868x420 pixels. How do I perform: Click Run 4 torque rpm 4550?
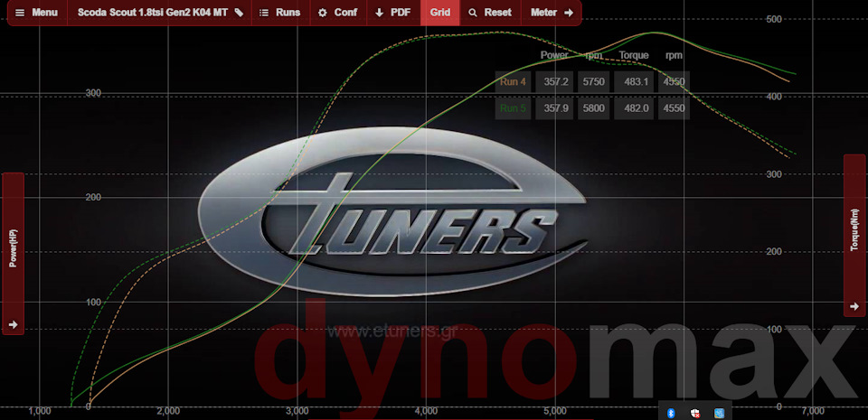(674, 82)
